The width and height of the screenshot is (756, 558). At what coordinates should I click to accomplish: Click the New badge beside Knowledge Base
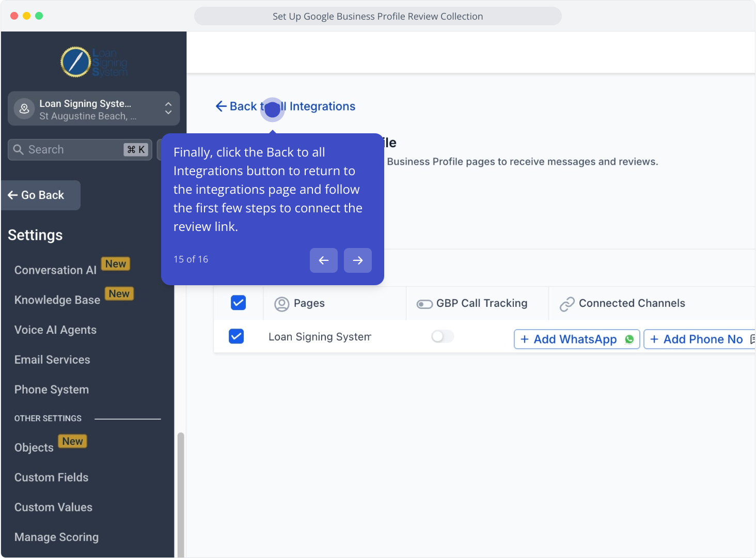[119, 294]
